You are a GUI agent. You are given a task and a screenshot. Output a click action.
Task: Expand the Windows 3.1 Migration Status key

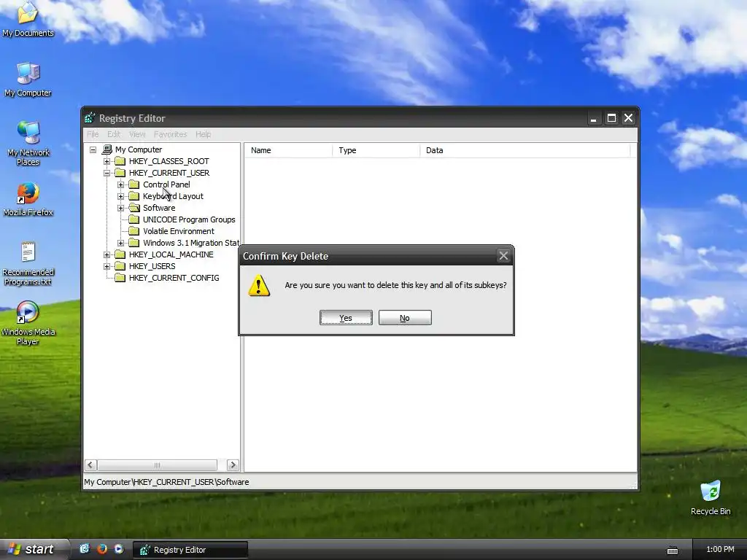pos(120,243)
